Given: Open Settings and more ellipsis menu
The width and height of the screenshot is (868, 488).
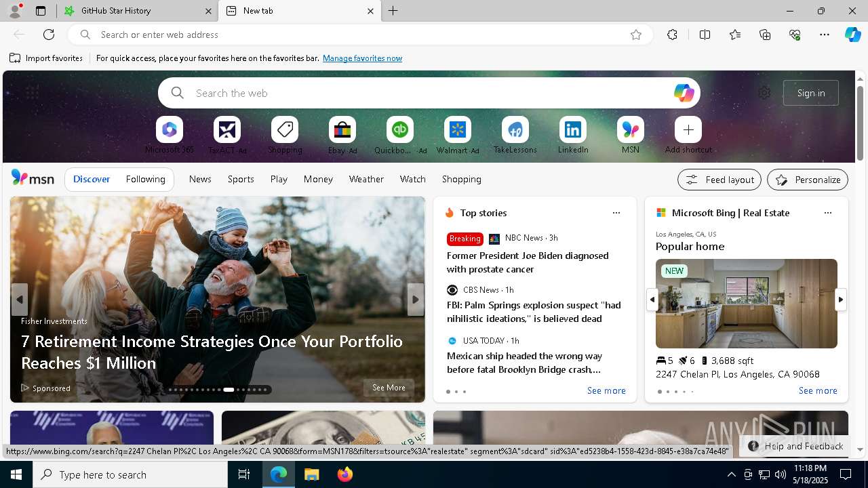Looking at the screenshot, I should click(825, 35).
